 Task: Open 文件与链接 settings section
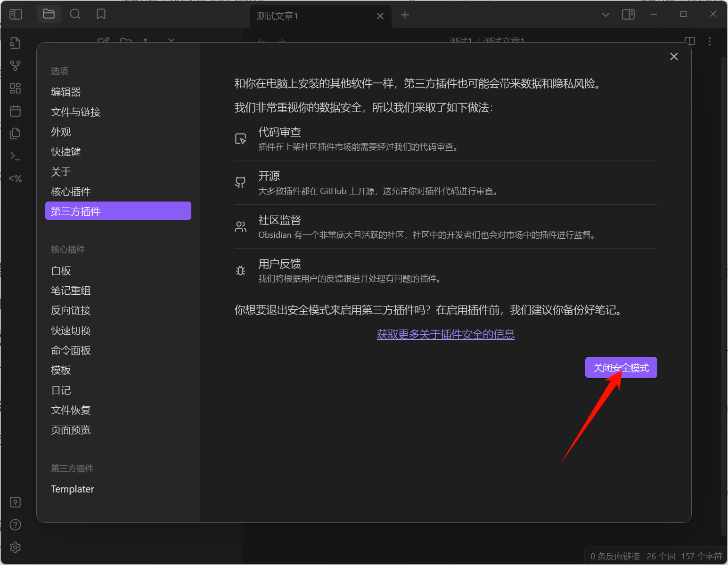[x=118, y=112]
